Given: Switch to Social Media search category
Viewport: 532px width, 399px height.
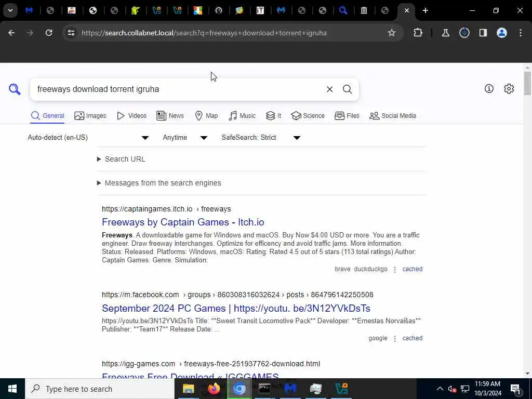Looking at the screenshot, I should pyautogui.click(x=393, y=116).
